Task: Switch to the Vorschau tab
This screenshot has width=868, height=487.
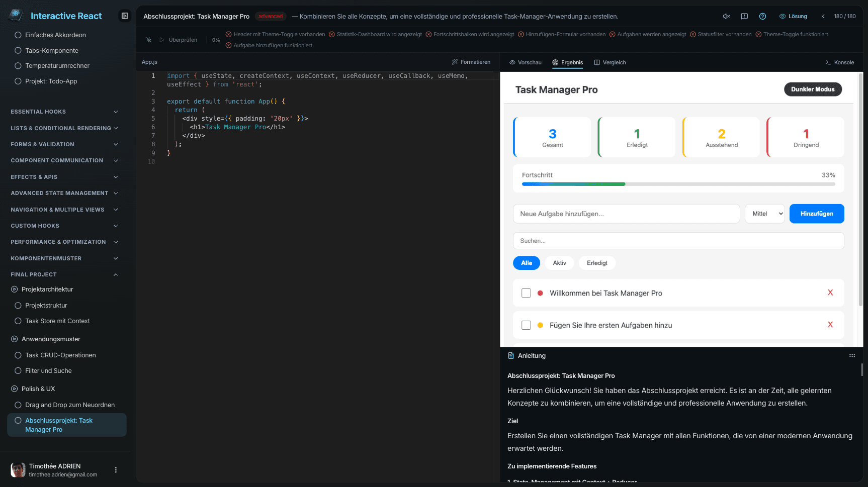Action: pyautogui.click(x=525, y=62)
